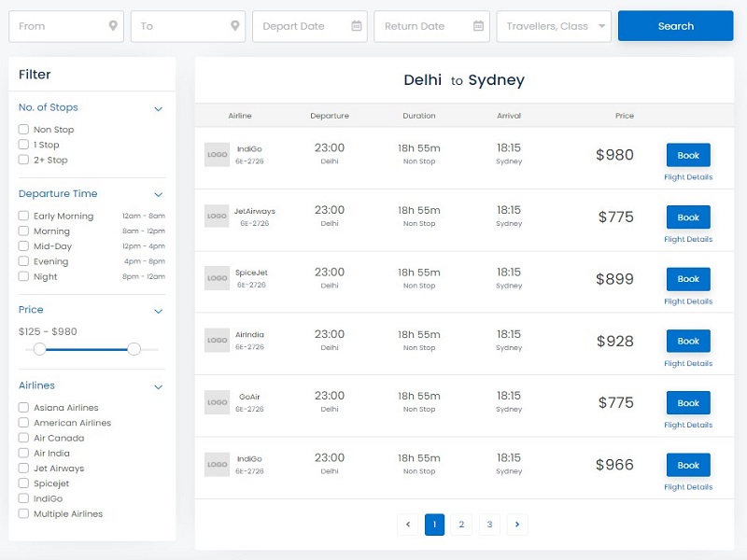
Task: Book the IndiGo $980 flight
Action: 688,155
